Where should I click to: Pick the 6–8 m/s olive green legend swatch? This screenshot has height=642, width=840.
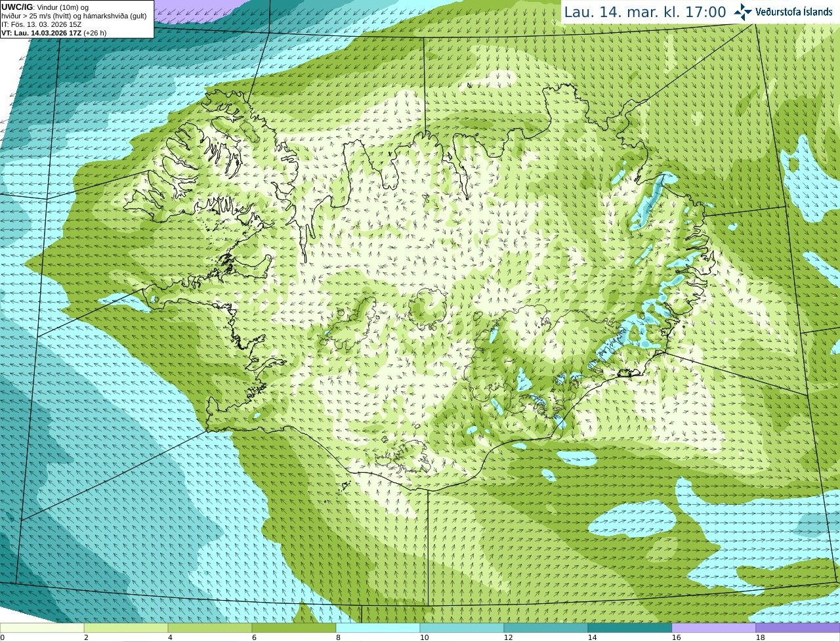[294, 628]
